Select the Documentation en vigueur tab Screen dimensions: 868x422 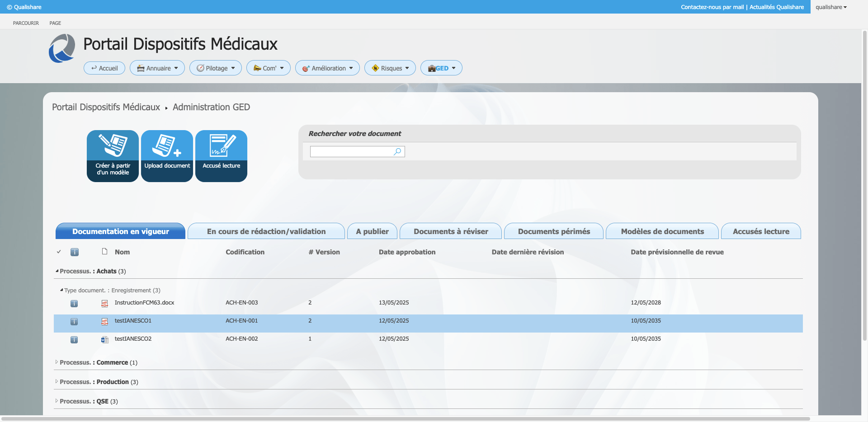point(120,231)
